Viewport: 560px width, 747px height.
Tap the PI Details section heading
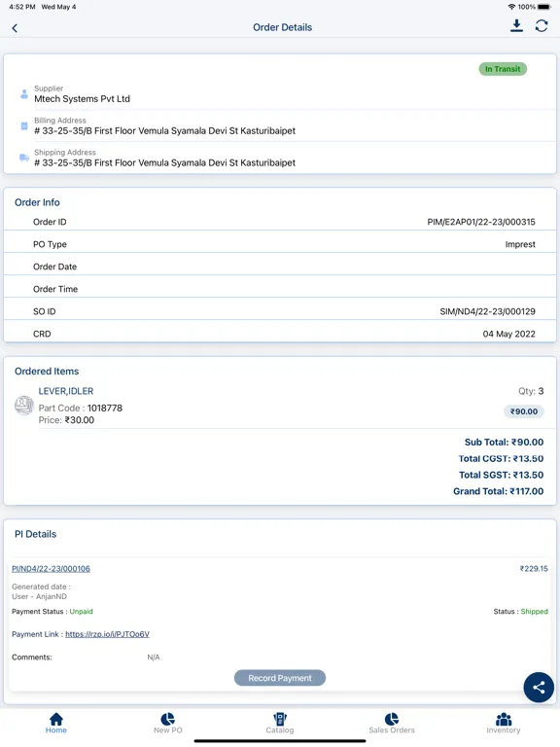point(35,534)
